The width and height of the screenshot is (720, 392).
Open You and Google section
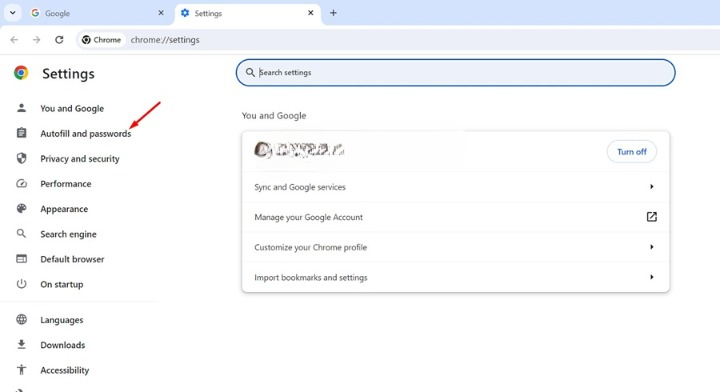pyautogui.click(x=72, y=108)
